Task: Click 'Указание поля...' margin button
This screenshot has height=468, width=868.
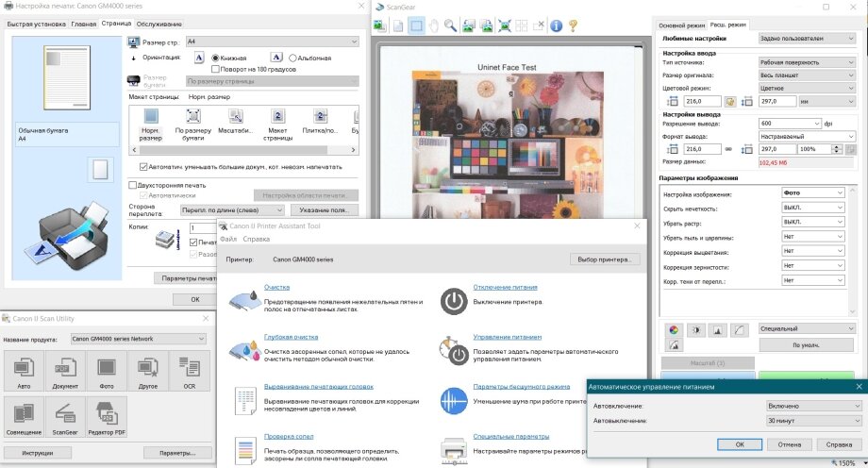Action: click(324, 210)
